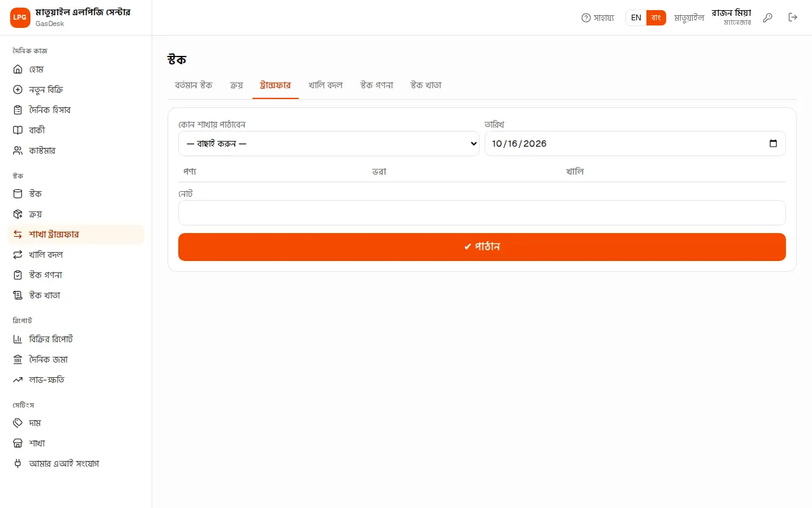Open নতুন বিক্রি in sidebar
812x508 pixels.
coord(76,90)
